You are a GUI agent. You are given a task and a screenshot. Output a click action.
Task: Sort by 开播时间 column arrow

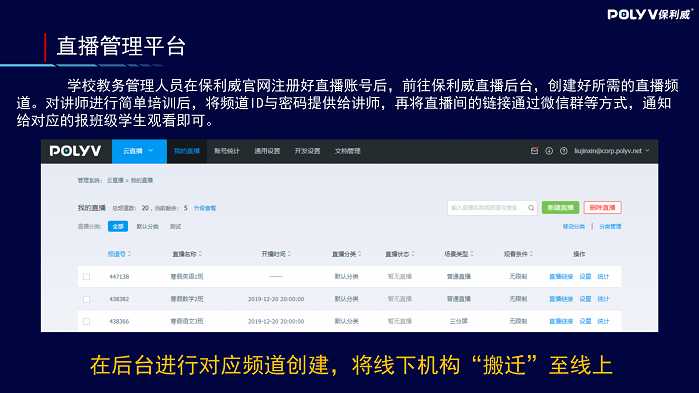pos(289,254)
